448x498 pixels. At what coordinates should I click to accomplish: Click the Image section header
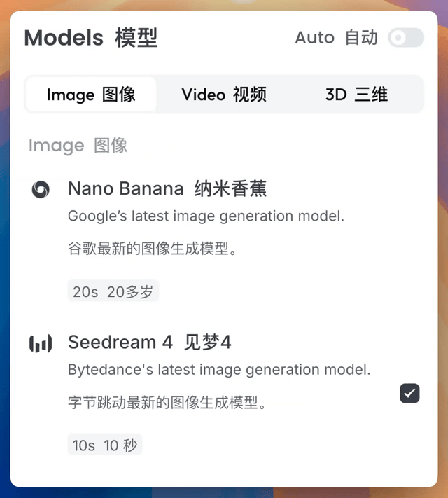[x=78, y=146]
